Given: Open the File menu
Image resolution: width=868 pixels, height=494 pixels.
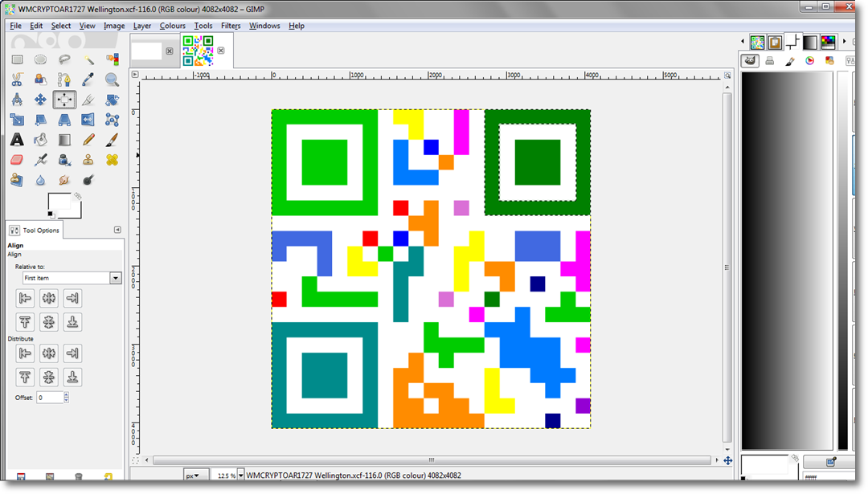Looking at the screenshot, I should pos(15,26).
